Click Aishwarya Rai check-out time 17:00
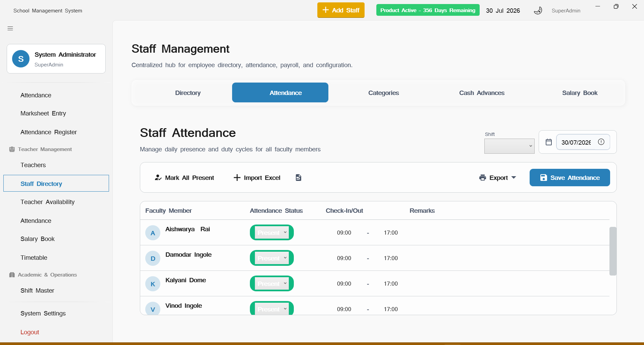Image resolution: width=644 pixels, height=345 pixels. (391, 233)
